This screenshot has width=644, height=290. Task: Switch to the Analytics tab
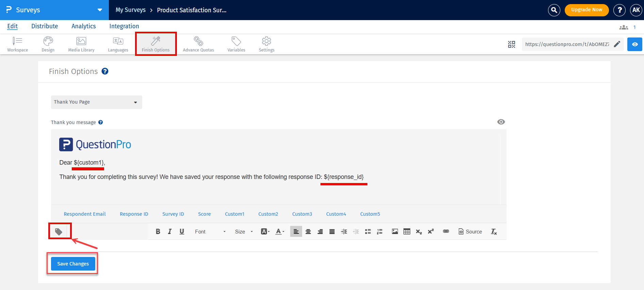pyautogui.click(x=83, y=26)
